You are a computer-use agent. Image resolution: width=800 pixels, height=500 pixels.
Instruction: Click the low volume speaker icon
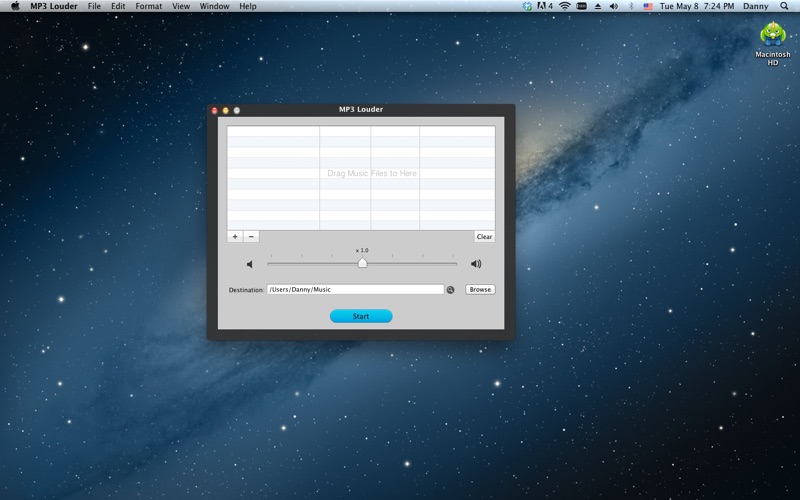coord(249,264)
